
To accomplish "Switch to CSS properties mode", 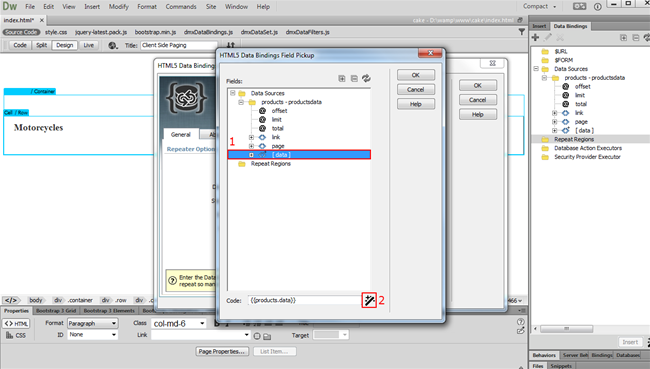I will [x=16, y=335].
